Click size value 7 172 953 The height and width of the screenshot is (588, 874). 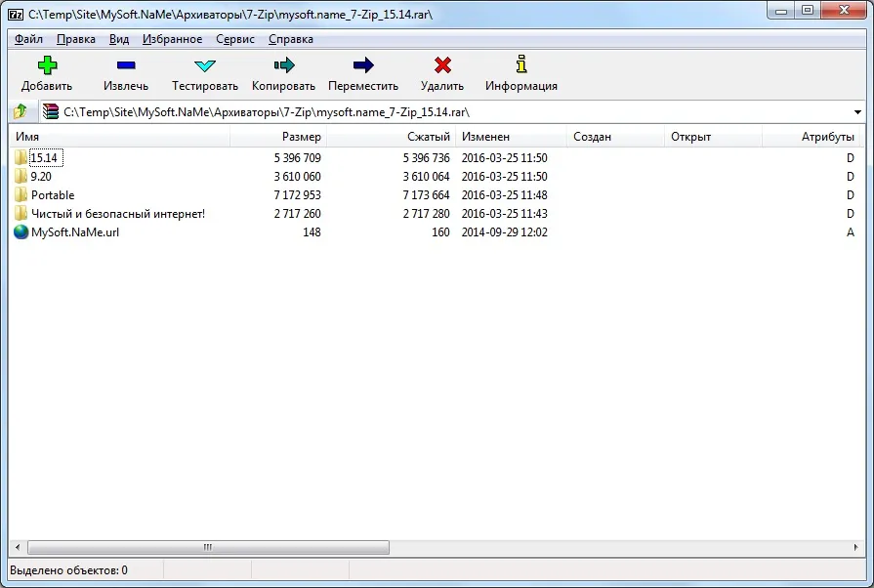tap(298, 195)
